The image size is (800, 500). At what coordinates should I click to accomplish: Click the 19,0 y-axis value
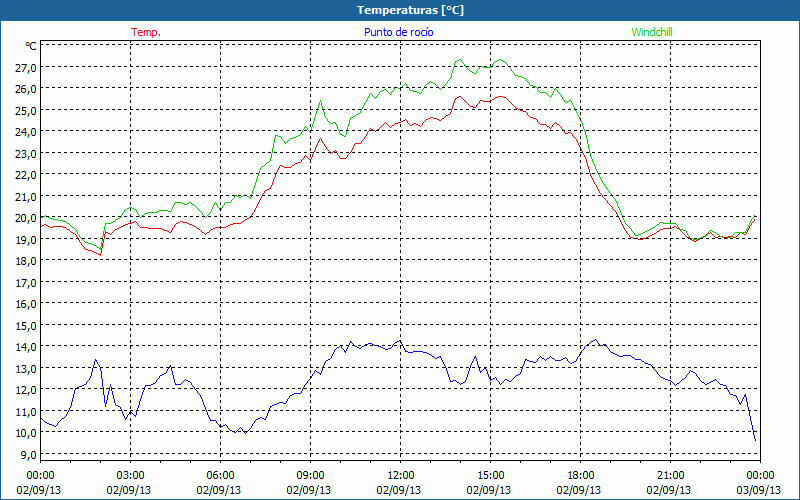[x=27, y=239]
